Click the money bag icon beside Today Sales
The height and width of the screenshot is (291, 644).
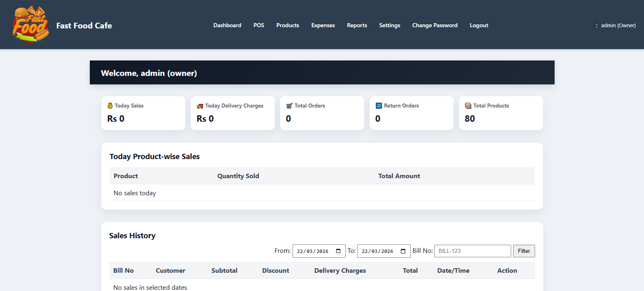(110, 106)
